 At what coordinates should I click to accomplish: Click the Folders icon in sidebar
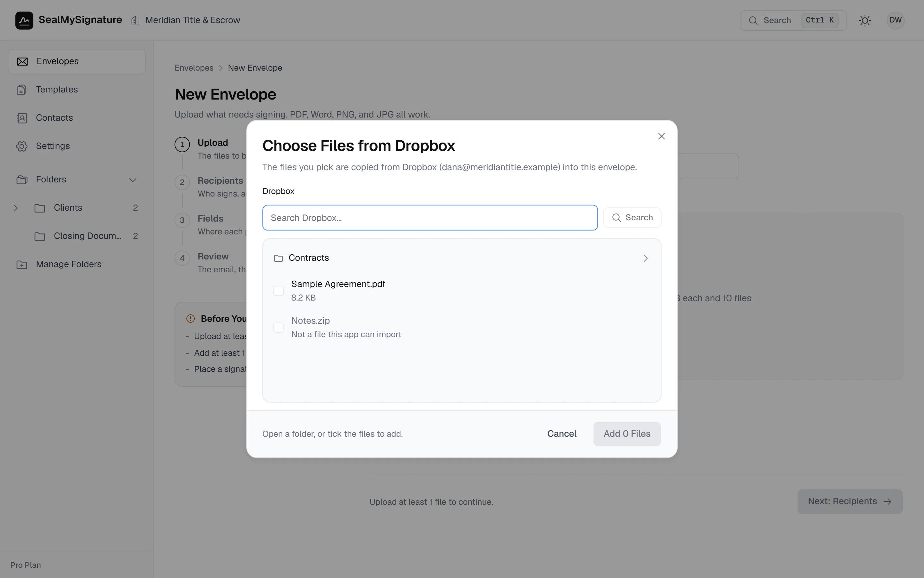pyautogui.click(x=22, y=180)
